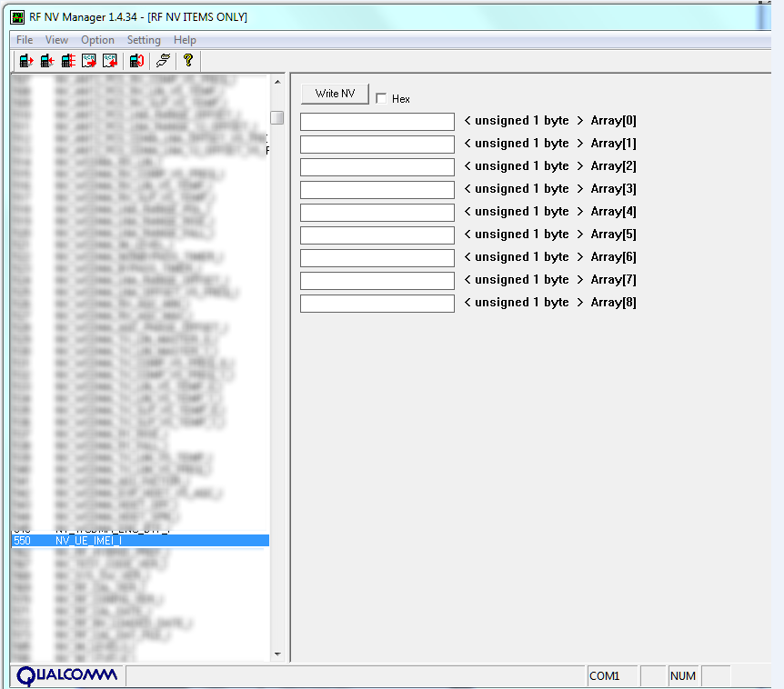Click the NV list scroll up arrow
The width and height of the screenshot is (784, 689).
277,82
